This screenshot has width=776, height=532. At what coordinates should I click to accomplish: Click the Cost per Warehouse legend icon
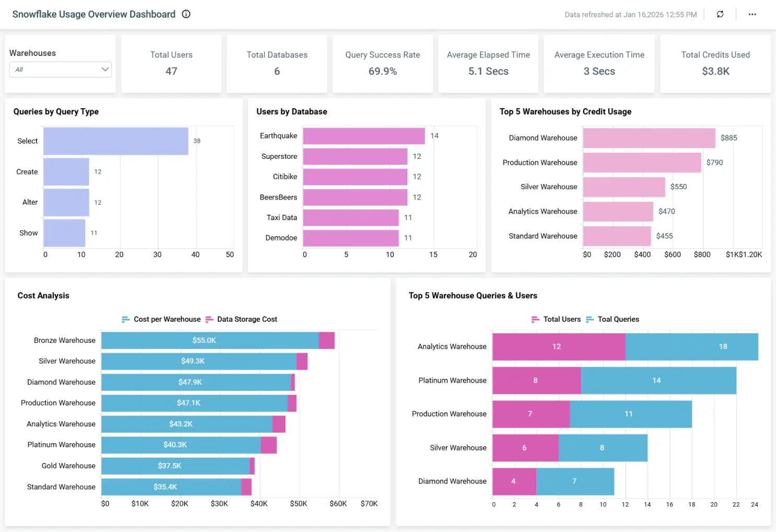pyautogui.click(x=126, y=319)
